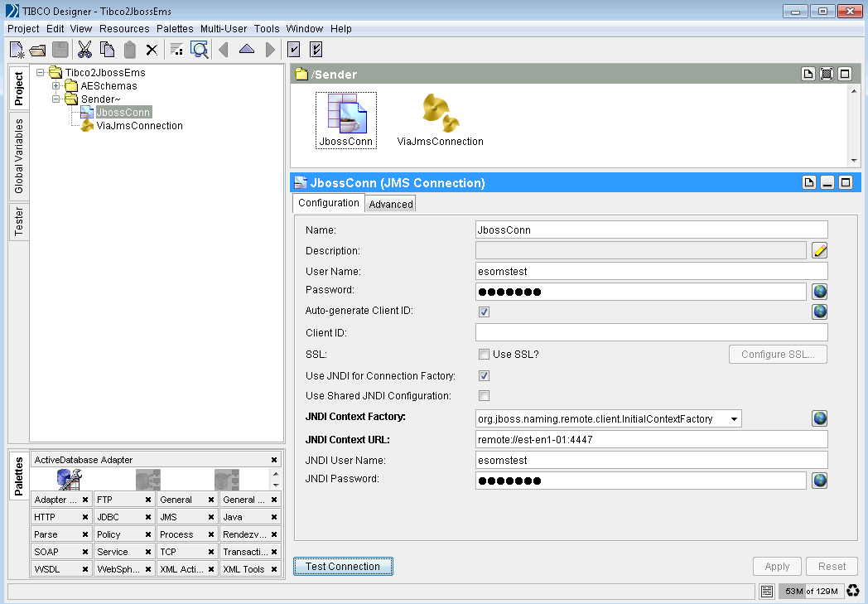This screenshot has height=604, width=868.
Task: Click the toolbar icon left of Find
Action: click(176, 50)
